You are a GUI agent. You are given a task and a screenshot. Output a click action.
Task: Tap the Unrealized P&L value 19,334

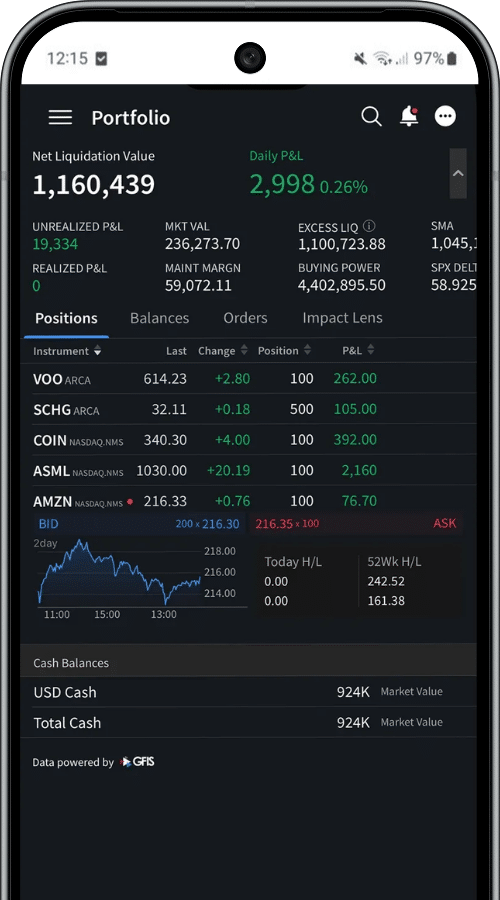[x=55, y=244]
